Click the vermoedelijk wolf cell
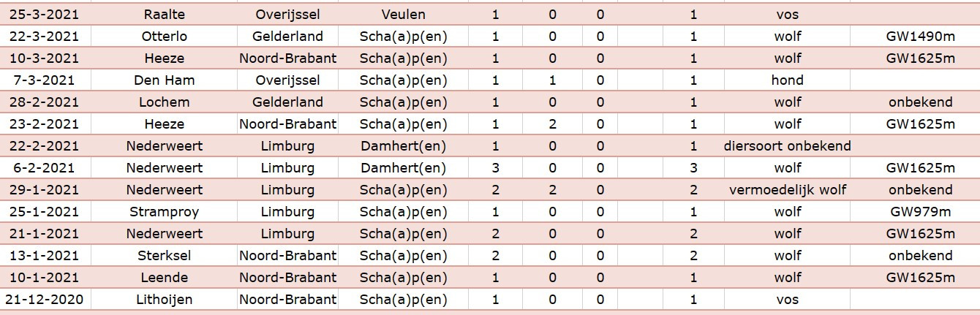Viewport: 980px width, 315px height. pyautogui.click(x=788, y=189)
